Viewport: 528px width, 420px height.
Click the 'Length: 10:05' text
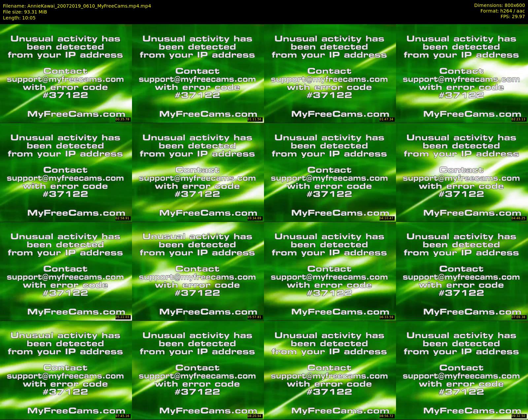click(19, 18)
